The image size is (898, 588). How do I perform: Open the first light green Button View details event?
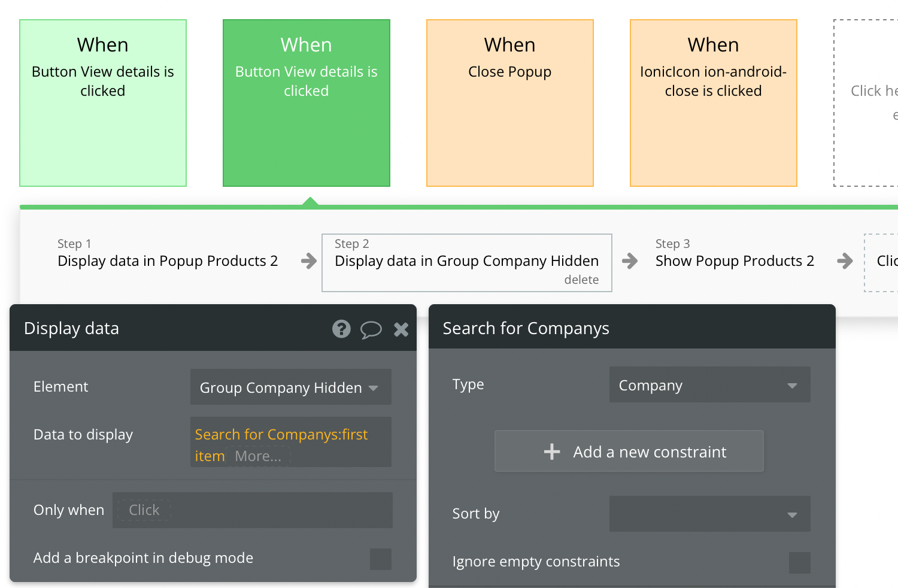coord(103,103)
